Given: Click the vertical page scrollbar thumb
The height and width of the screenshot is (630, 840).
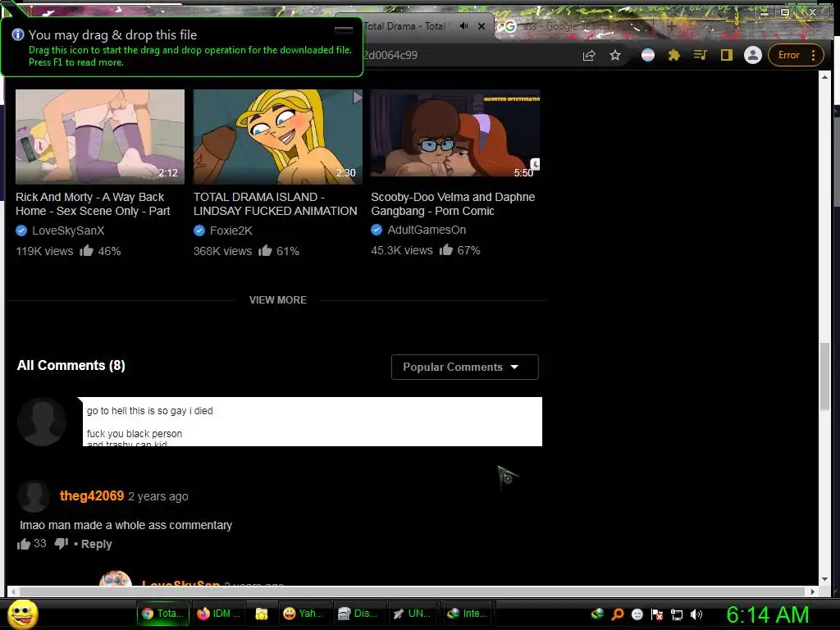Looking at the screenshot, I should point(824,377).
